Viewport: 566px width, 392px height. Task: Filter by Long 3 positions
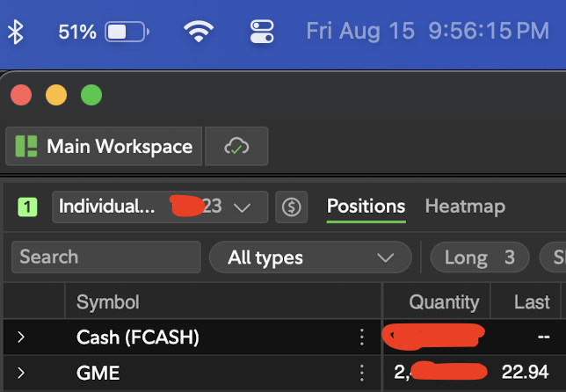click(x=480, y=258)
